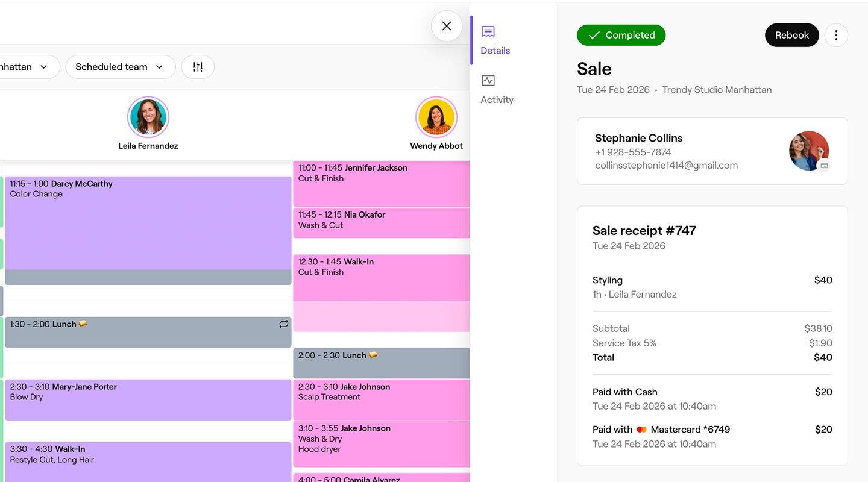868x482 pixels.
Task: Open the three-dot more options menu
Action: pos(836,35)
